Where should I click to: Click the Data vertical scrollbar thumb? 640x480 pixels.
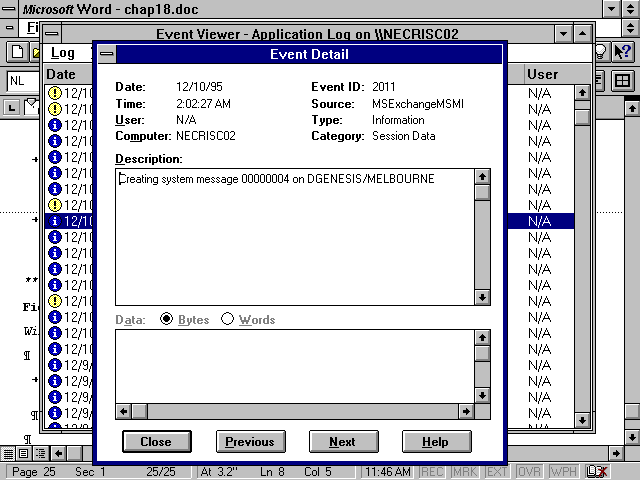[482, 353]
